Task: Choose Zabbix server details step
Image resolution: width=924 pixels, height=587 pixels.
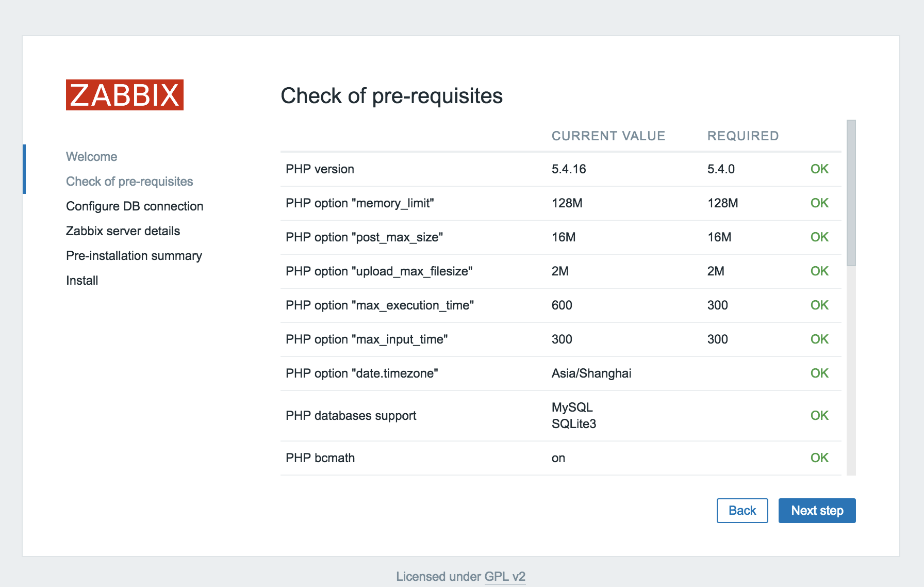Action: 123,231
